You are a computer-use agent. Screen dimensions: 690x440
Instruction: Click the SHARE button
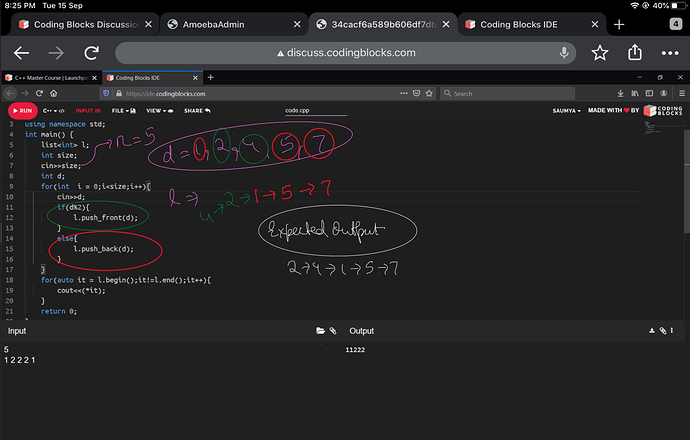(197, 111)
